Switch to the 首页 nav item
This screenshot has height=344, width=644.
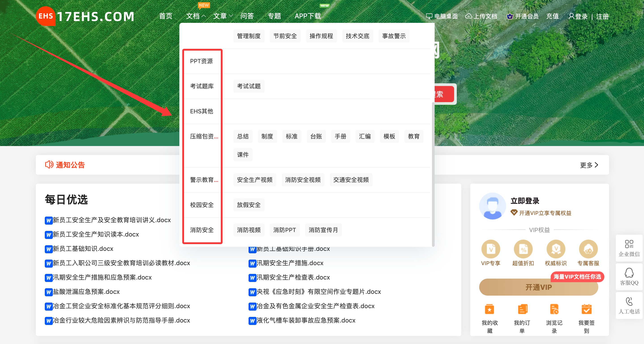(166, 16)
